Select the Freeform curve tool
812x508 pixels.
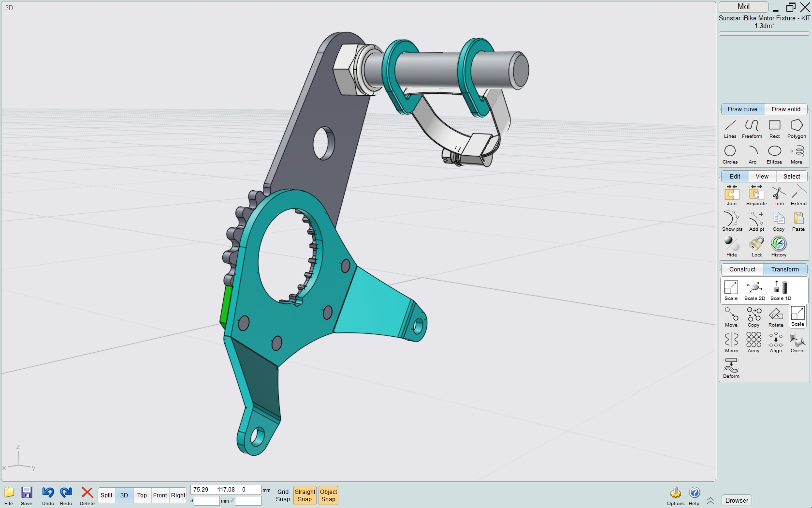coord(752,129)
